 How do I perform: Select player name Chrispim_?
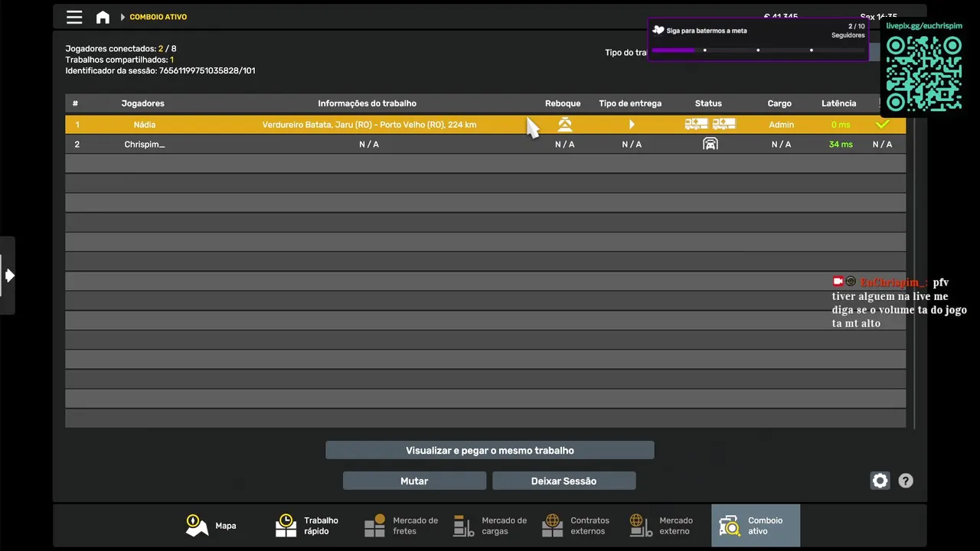pyautogui.click(x=144, y=144)
